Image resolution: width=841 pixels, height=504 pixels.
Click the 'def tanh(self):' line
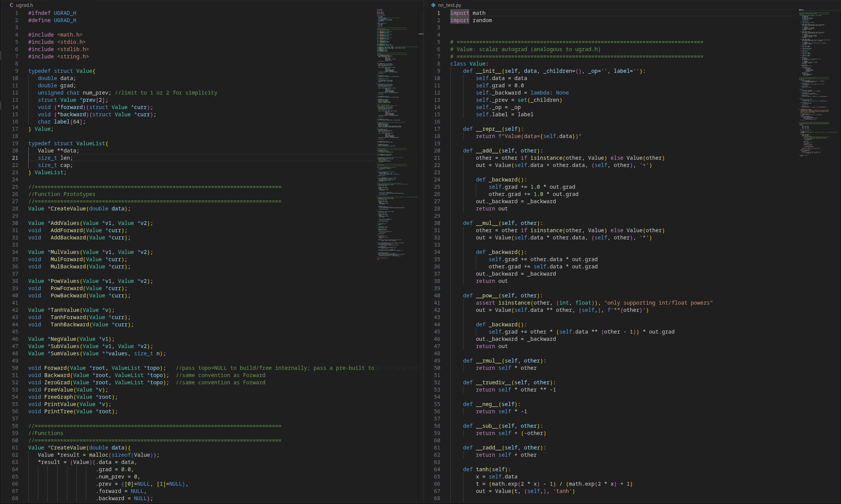[x=487, y=469]
